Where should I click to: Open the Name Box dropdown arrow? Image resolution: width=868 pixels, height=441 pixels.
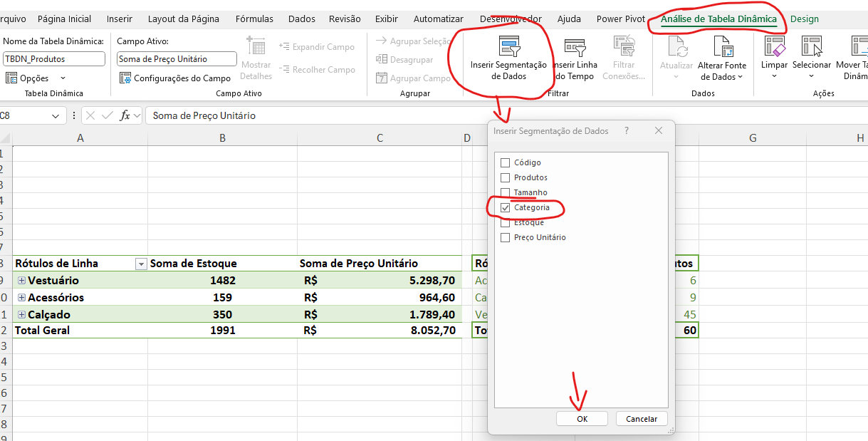point(56,115)
